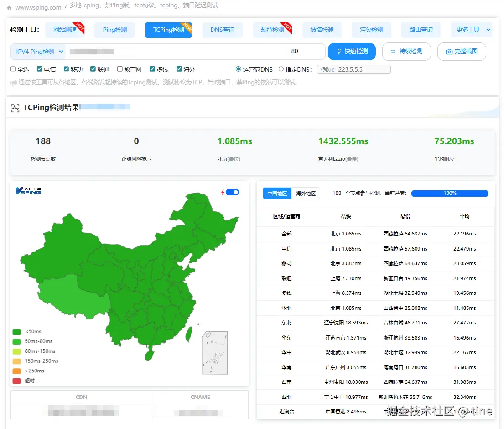
Task: Click the 电信 row in results table
Action: click(x=376, y=249)
